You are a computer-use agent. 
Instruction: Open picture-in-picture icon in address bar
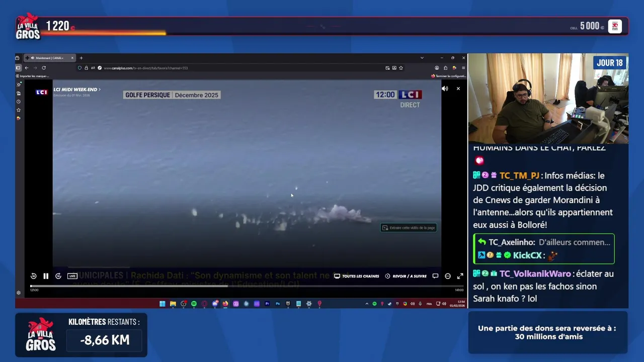pyautogui.click(x=387, y=68)
